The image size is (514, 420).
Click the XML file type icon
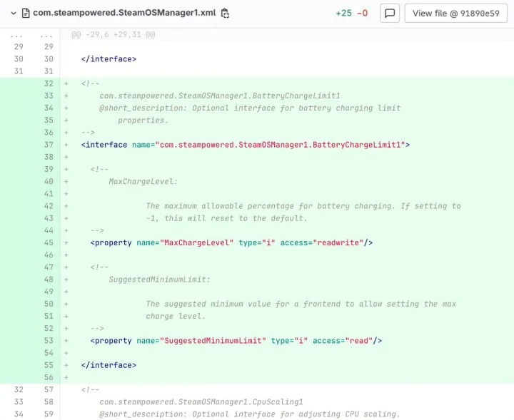point(25,13)
